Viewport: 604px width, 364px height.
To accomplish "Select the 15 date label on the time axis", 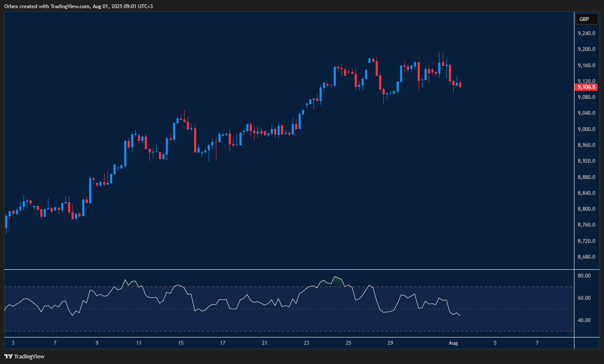I will click(181, 343).
